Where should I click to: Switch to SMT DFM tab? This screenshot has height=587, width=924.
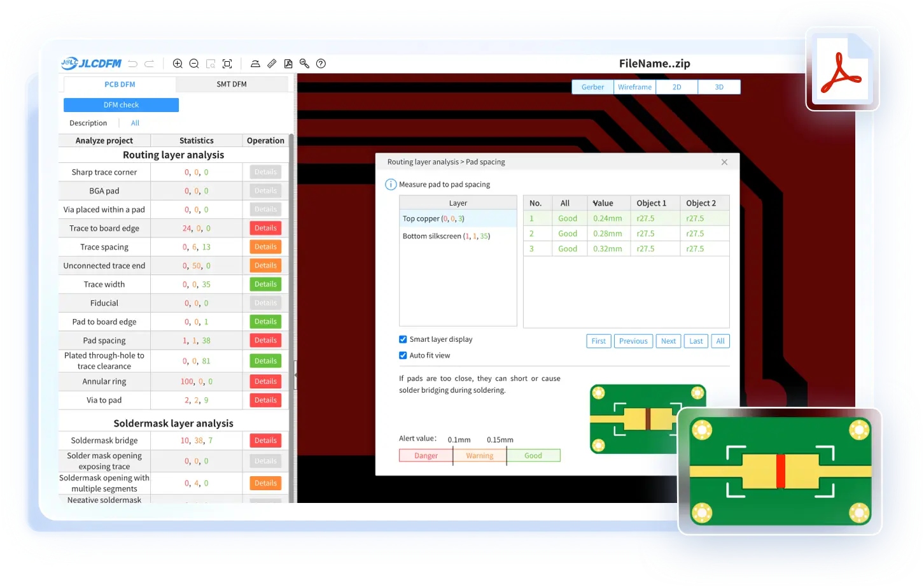[x=232, y=84]
